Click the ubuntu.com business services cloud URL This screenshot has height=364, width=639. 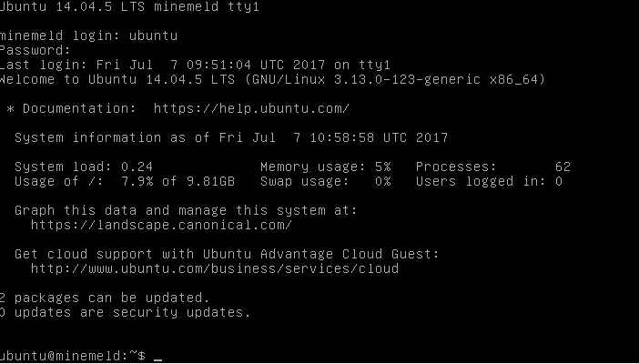coord(214,268)
